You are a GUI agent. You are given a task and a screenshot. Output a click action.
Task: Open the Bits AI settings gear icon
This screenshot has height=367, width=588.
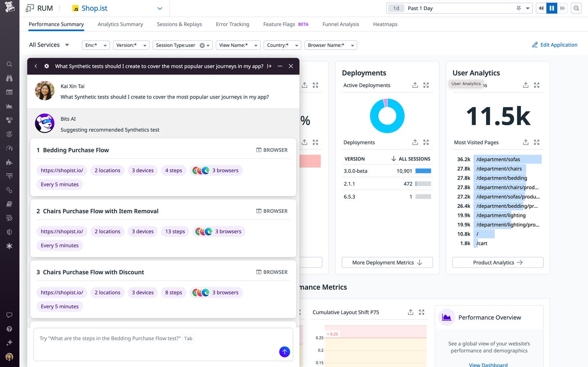coord(46,66)
